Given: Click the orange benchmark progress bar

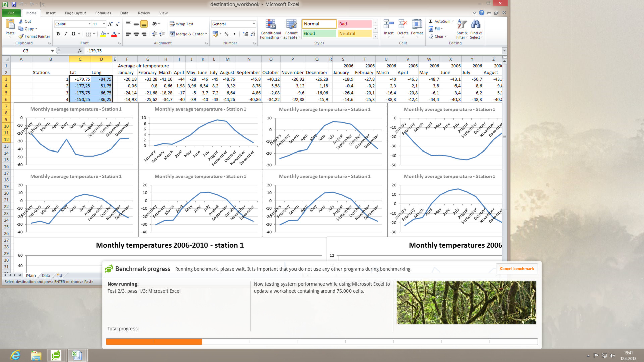Looking at the screenshot, I should click(154, 342).
